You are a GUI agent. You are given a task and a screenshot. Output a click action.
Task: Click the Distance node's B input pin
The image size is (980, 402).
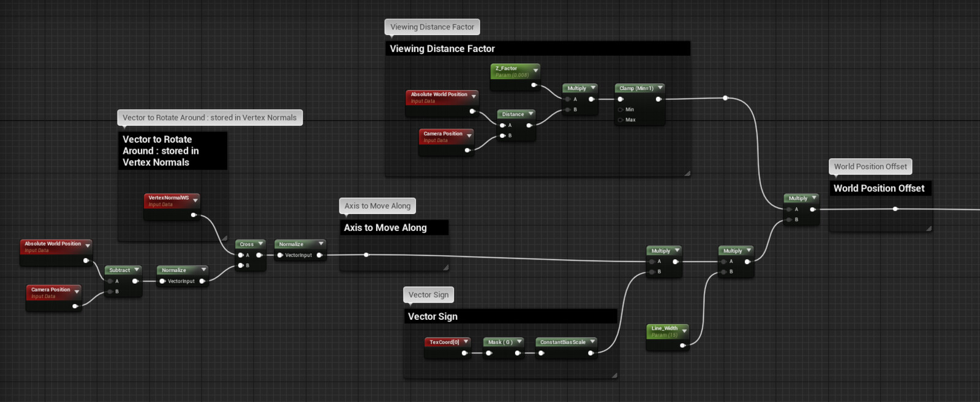click(x=503, y=135)
